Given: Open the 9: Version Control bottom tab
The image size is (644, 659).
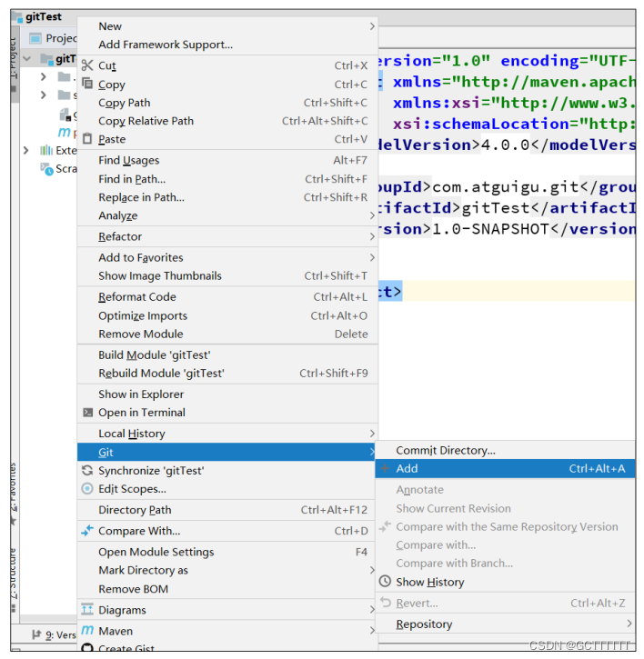Looking at the screenshot, I should click(x=54, y=634).
